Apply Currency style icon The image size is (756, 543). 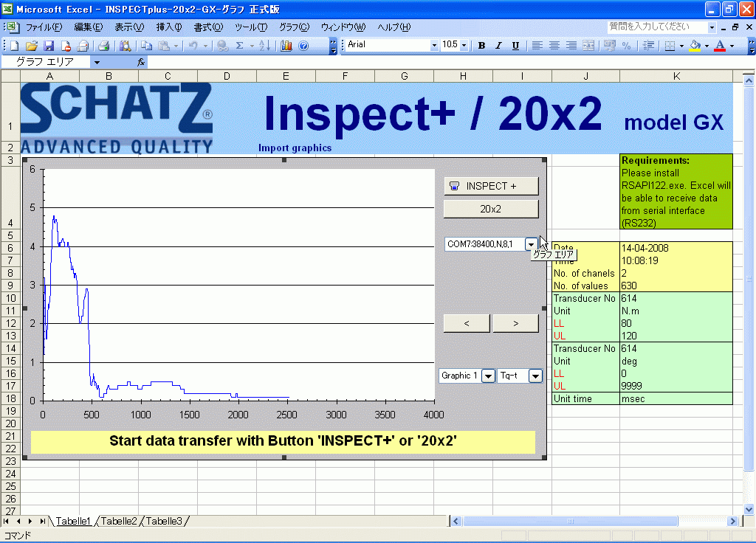pyautogui.click(x=609, y=46)
